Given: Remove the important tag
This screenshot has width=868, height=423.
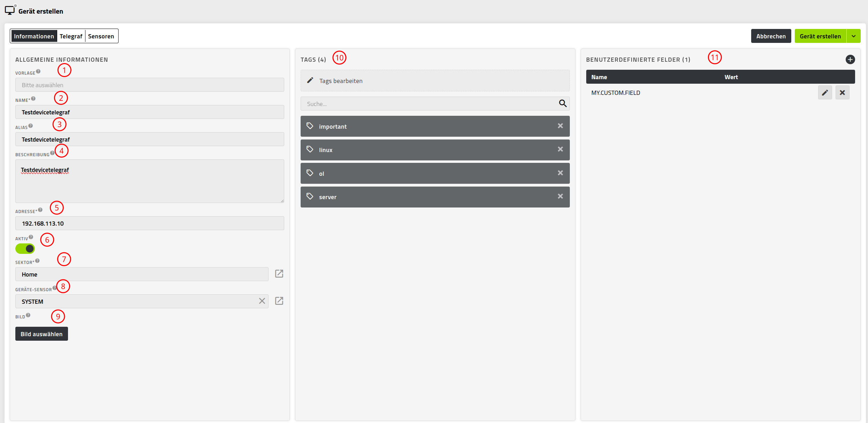Looking at the screenshot, I should point(560,126).
